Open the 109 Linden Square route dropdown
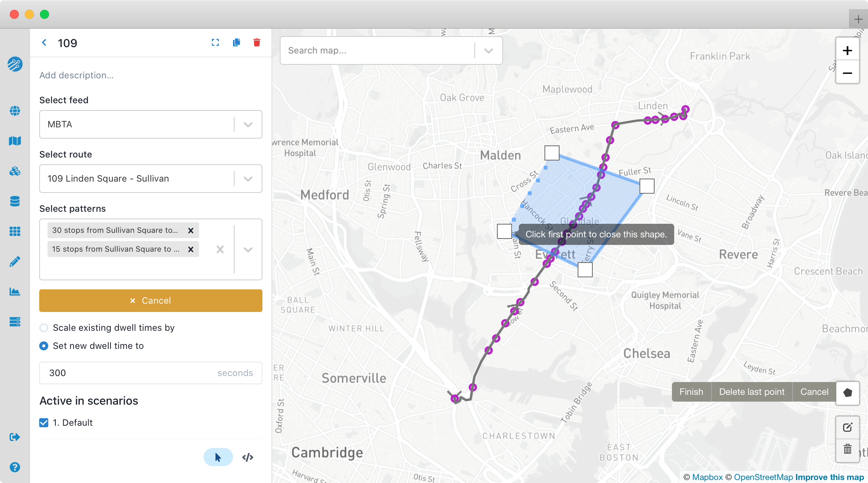Screen dimensions: 868x483 pyautogui.click(x=248, y=179)
